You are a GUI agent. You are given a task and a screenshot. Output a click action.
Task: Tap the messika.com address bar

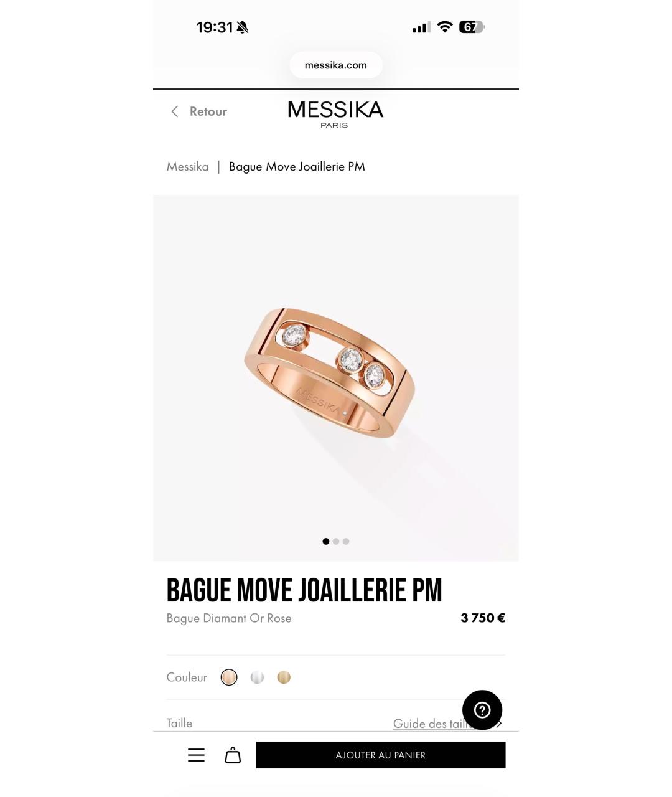tap(336, 65)
